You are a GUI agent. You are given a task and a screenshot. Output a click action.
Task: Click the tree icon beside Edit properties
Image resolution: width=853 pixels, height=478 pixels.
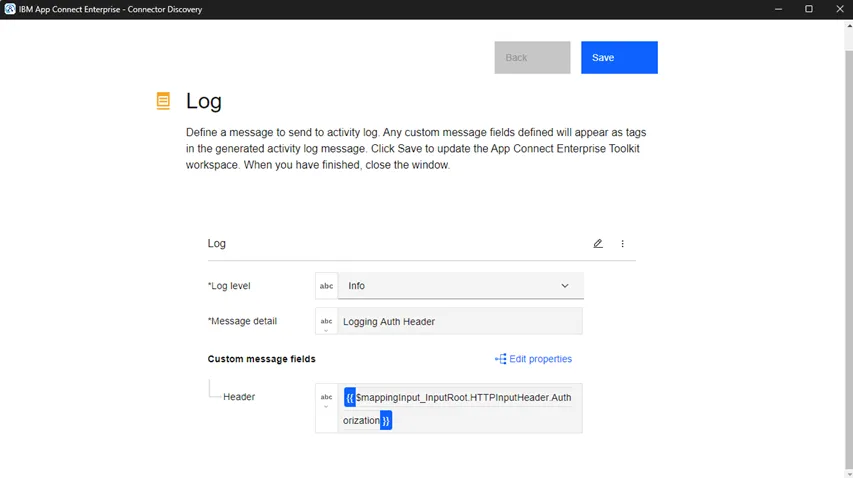(500, 359)
